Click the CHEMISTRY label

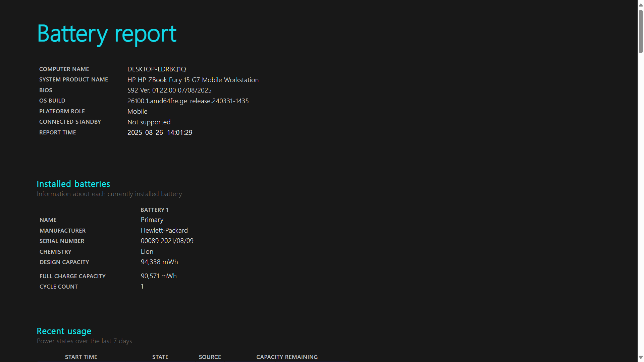tap(55, 252)
